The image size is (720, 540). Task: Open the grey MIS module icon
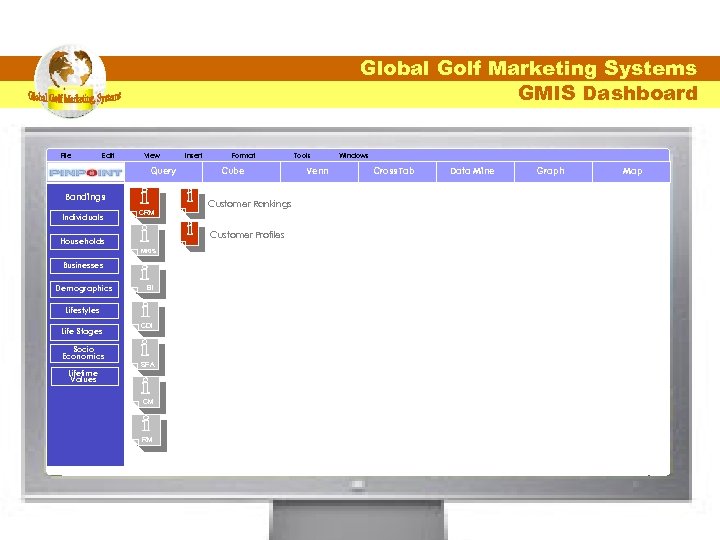click(146, 241)
